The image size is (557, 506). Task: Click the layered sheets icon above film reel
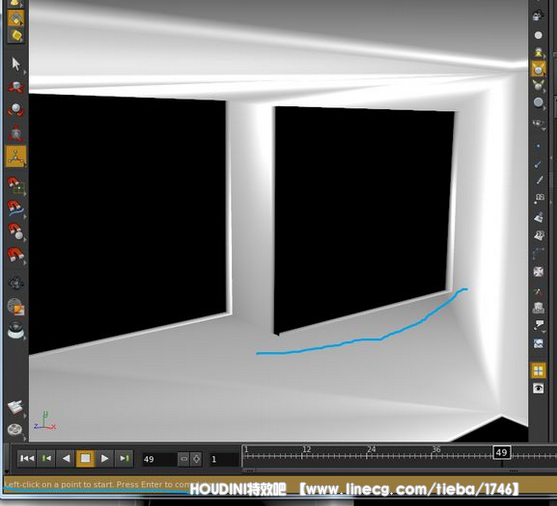coord(15,407)
